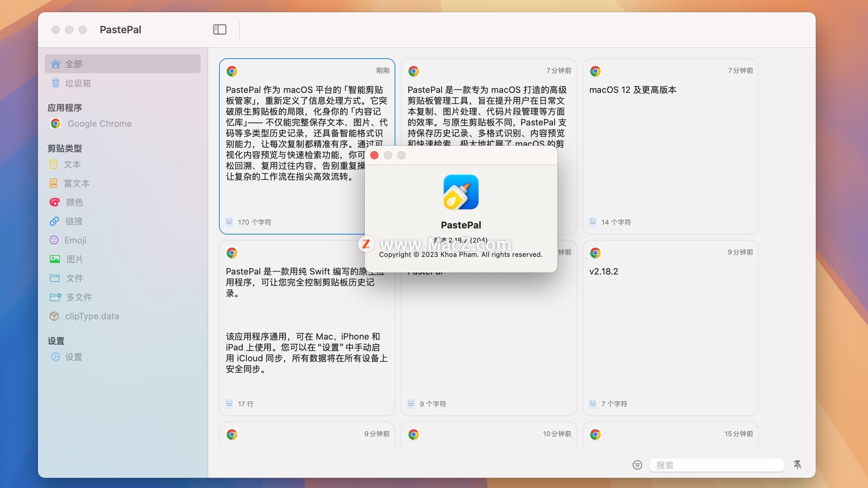The image size is (868, 488).
Task: Filter by Google Chrome application
Action: tap(123, 123)
